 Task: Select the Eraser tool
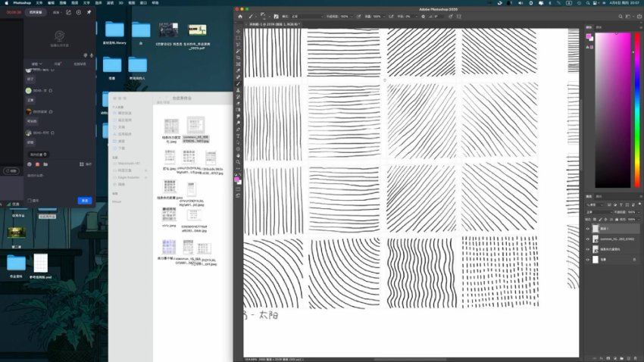pos(238,103)
